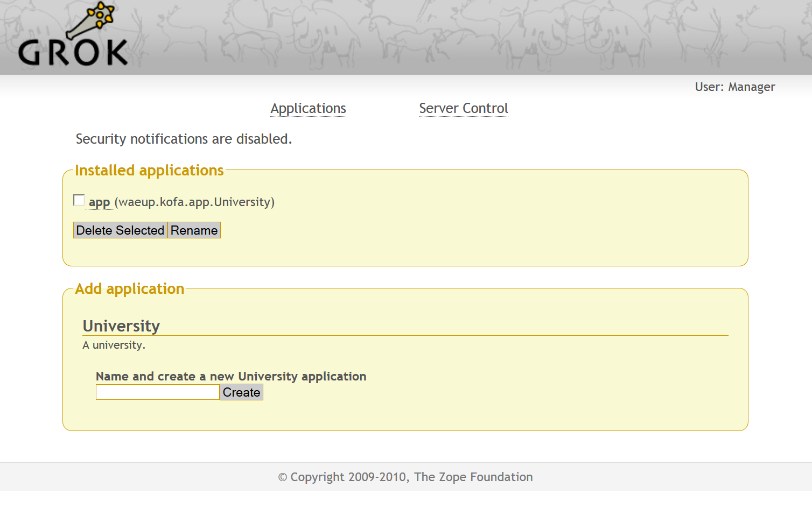Click the Rename button
Image resolution: width=812 pixels, height=508 pixels.
(194, 230)
